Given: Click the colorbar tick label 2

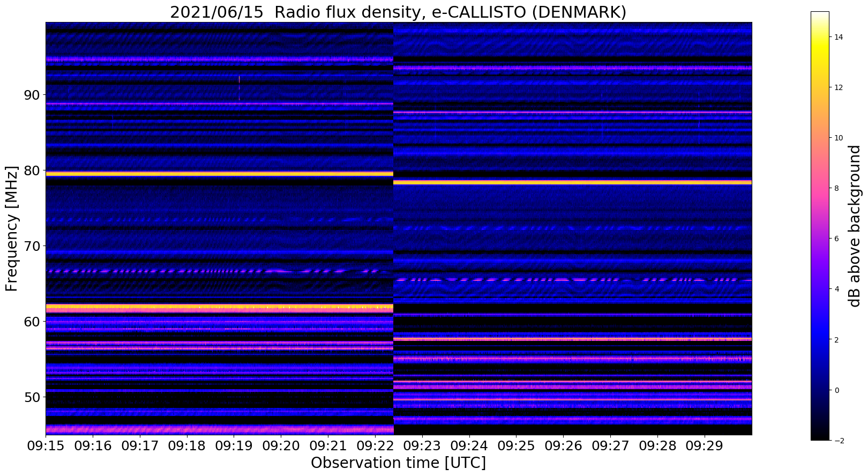Looking at the screenshot, I should pos(836,340).
